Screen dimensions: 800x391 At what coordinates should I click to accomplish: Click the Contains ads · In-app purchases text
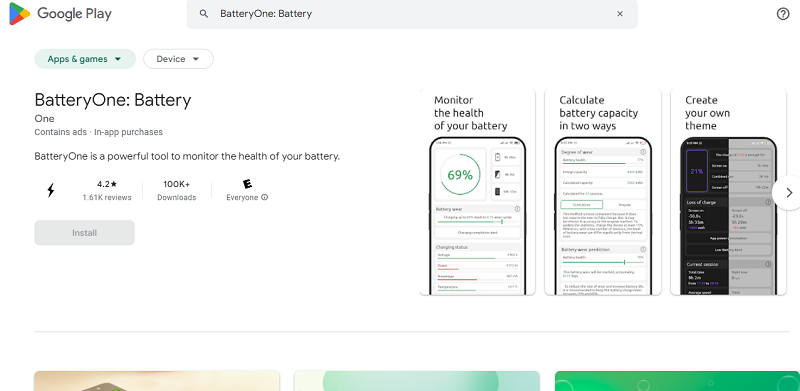pyautogui.click(x=98, y=132)
